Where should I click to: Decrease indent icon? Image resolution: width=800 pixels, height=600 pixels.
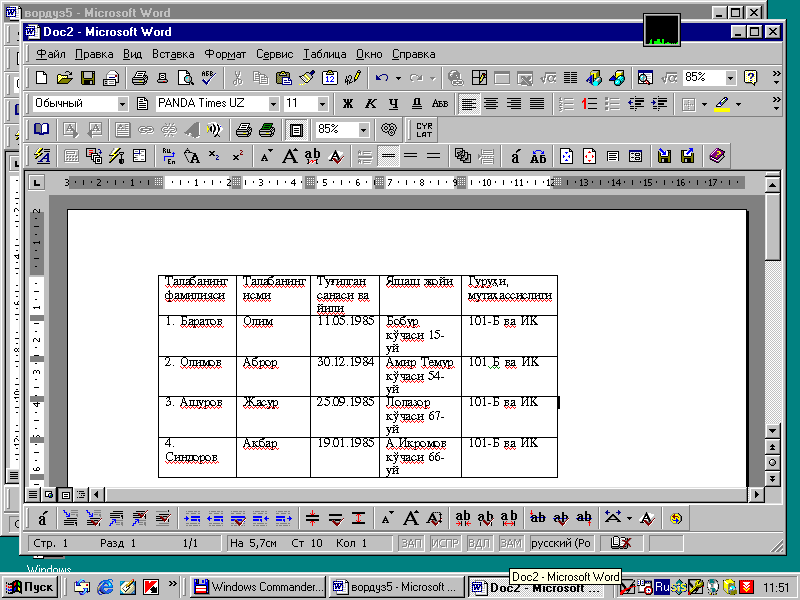click(x=636, y=104)
